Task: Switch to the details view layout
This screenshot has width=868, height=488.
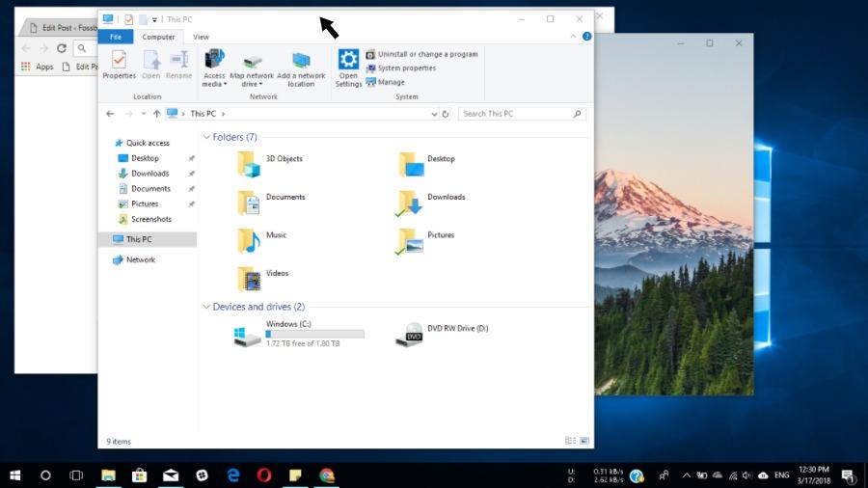Action: pos(570,441)
